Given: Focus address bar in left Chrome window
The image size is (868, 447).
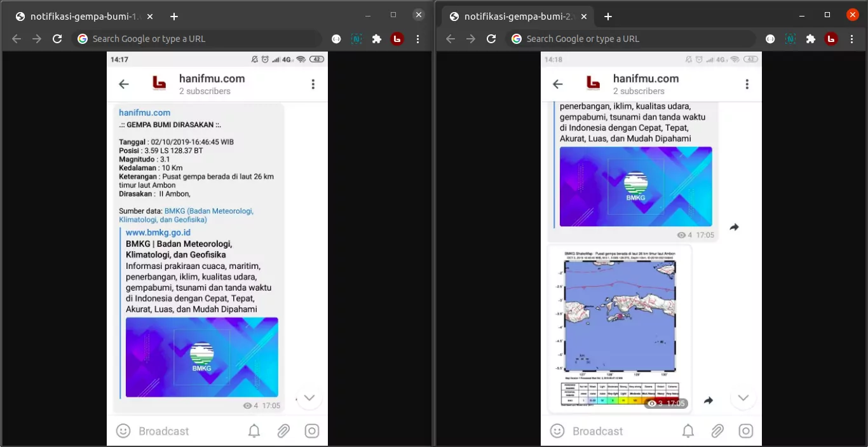Looking at the screenshot, I should point(197,39).
